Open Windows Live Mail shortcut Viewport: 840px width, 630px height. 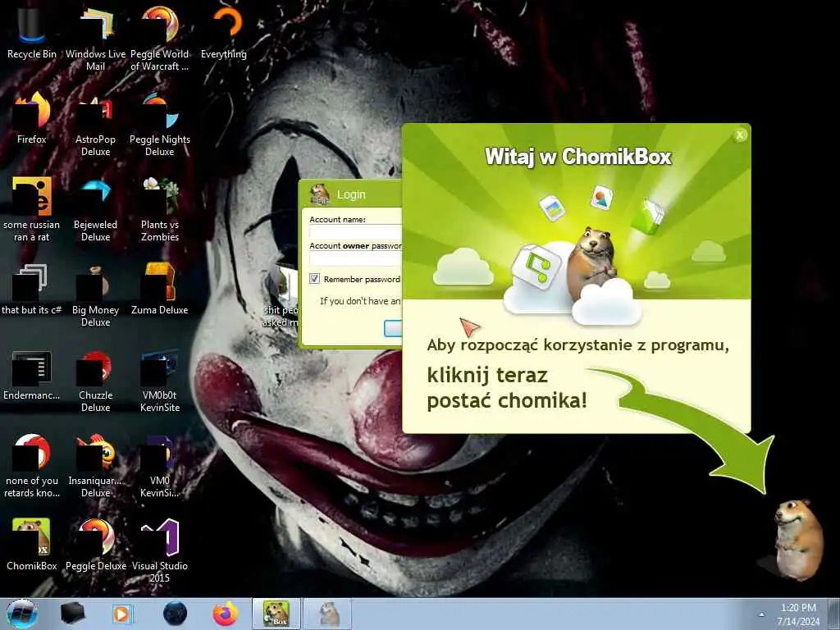pyautogui.click(x=95, y=38)
